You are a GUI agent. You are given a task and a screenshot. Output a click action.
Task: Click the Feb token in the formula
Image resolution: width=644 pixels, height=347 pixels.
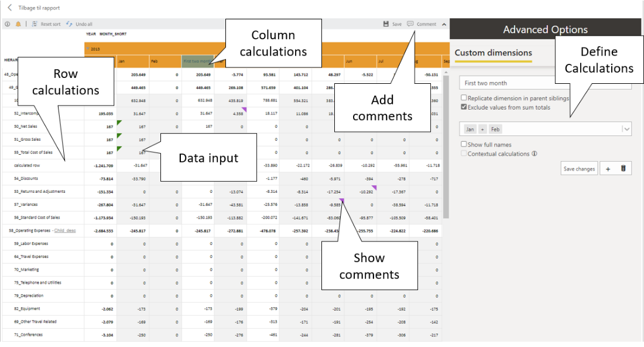[495, 129]
